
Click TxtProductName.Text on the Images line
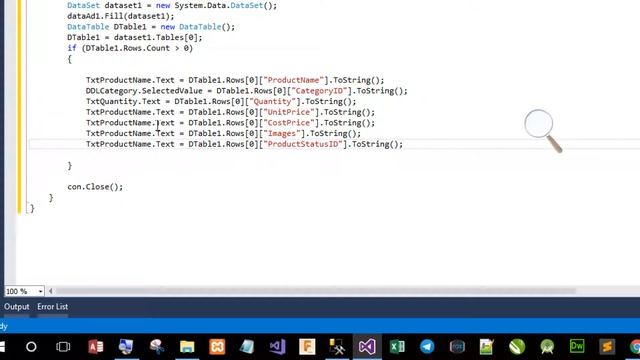pos(130,133)
